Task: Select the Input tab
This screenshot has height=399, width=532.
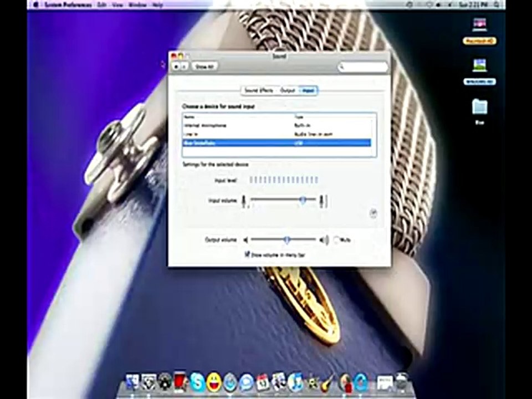Action: [308, 90]
